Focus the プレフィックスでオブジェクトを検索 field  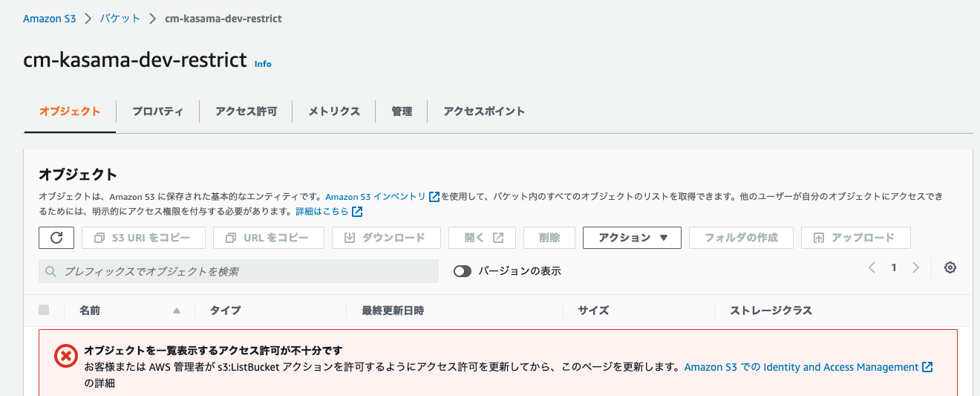click(238, 272)
